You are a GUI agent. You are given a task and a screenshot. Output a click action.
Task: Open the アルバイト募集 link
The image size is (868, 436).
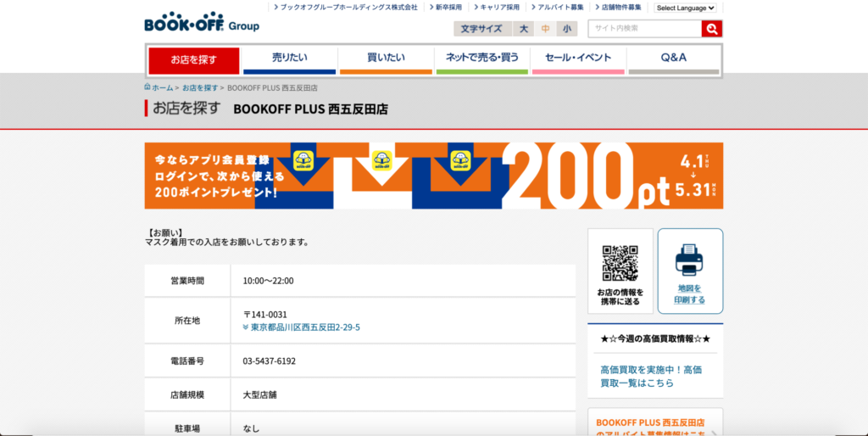pos(558,8)
